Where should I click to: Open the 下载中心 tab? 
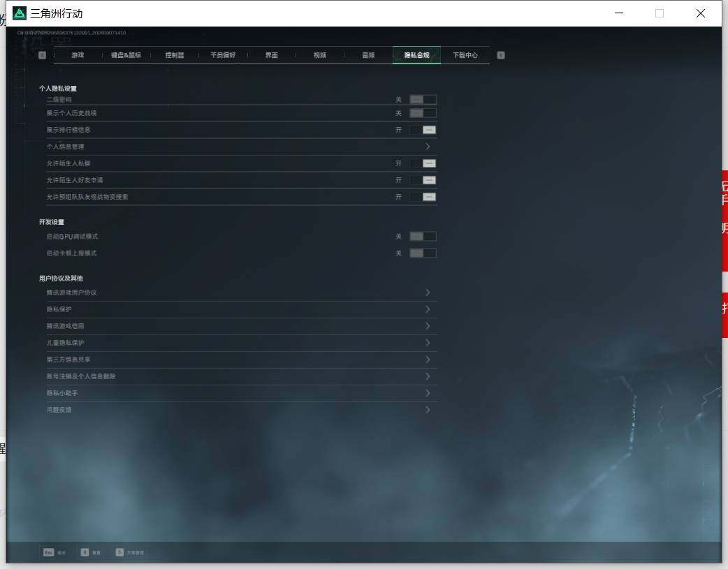click(x=465, y=55)
